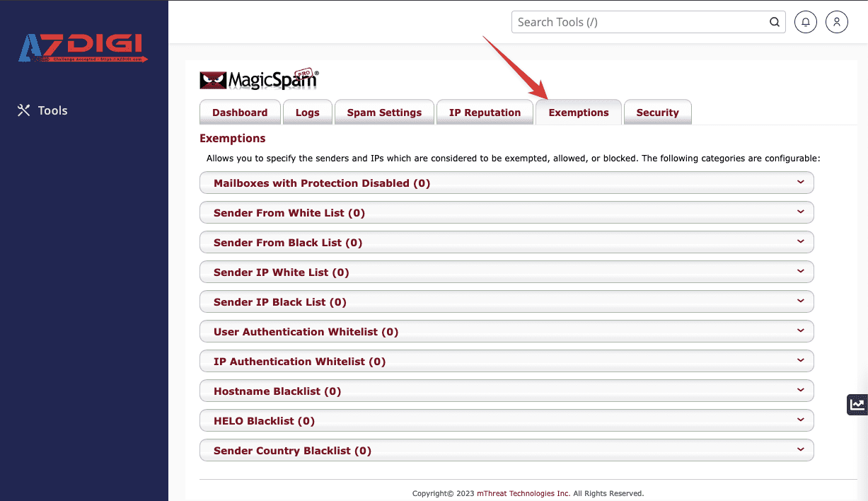The height and width of the screenshot is (501, 868).
Task: Open the statistics chart icon on right edge
Action: pos(857,405)
